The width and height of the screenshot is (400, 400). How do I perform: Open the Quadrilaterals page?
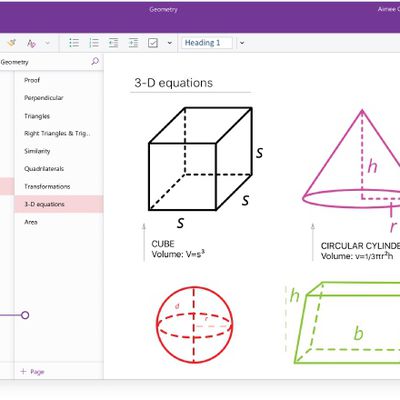click(59, 169)
